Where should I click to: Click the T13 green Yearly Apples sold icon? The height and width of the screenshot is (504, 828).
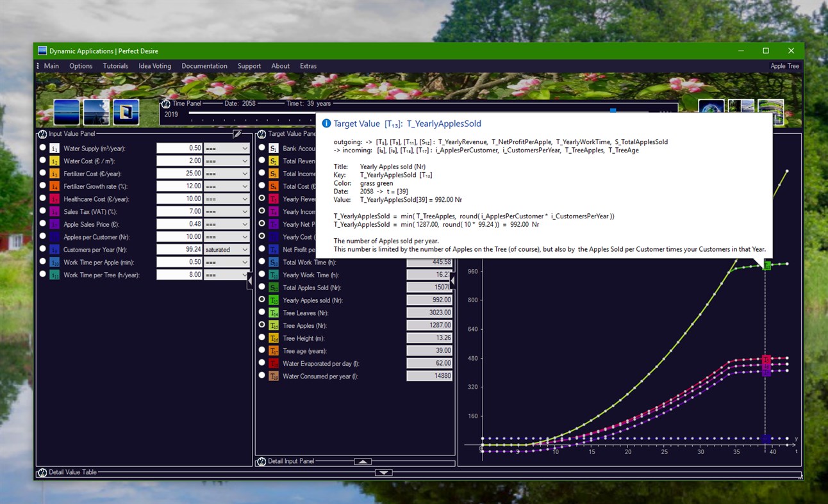[x=274, y=300]
